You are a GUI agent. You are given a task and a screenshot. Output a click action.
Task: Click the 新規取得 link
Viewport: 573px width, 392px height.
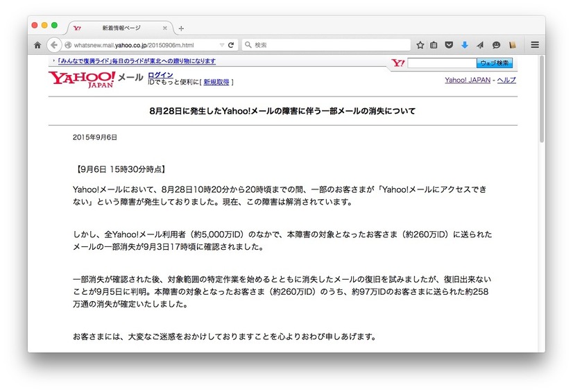pos(216,82)
